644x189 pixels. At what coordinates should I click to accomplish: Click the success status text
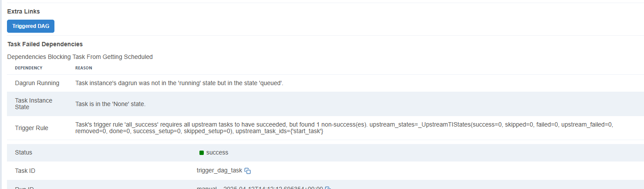tap(217, 152)
